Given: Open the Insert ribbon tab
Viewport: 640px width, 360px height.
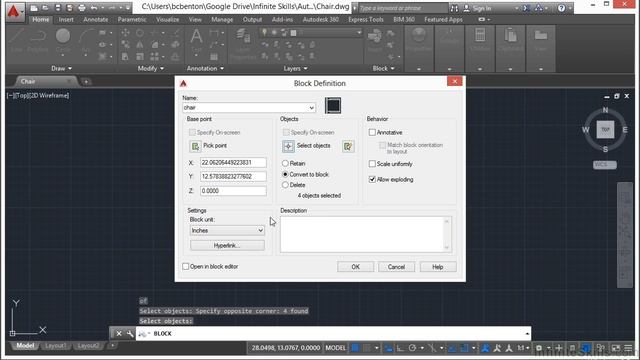Looking at the screenshot, I should point(66,20).
